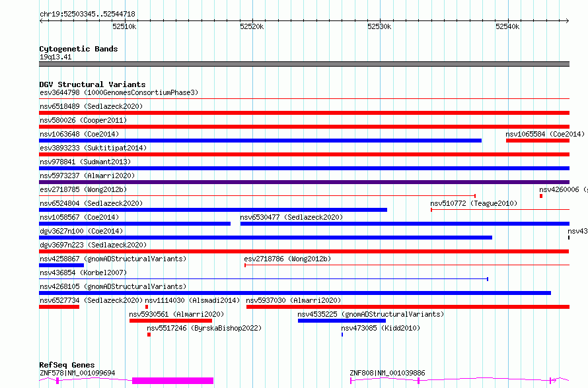Click the blue nsv1063648 (Coe2014) variant bar

[x=260, y=141]
